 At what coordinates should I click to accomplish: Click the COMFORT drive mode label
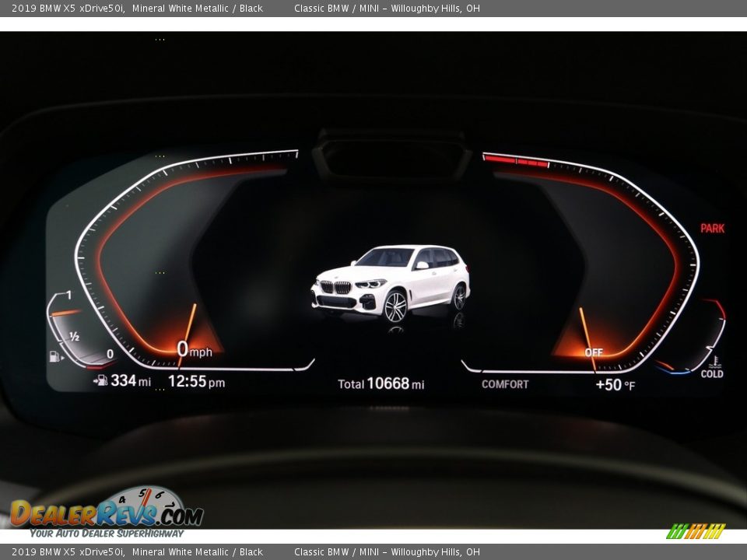pyautogui.click(x=505, y=384)
